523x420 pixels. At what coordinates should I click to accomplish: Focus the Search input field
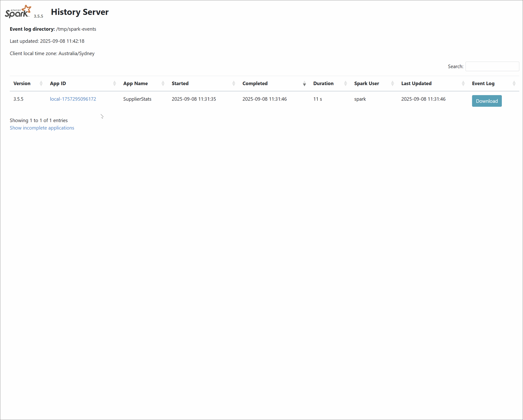(x=492, y=67)
